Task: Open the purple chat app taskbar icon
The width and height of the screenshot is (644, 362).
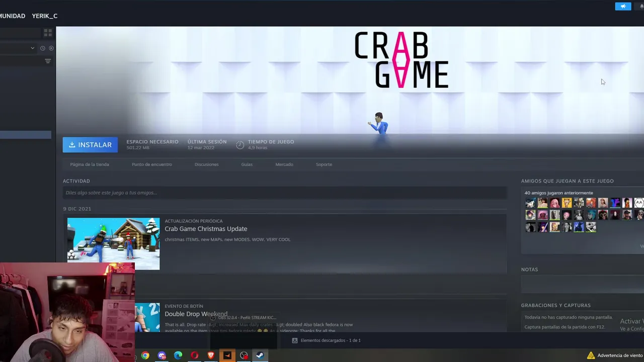Action: 162,355
